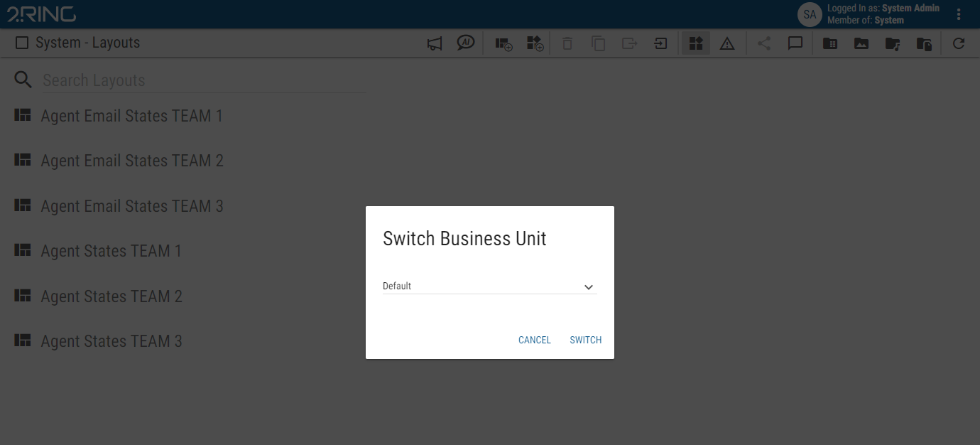Image resolution: width=980 pixels, height=445 pixels.
Task: Open the feedback comment icon
Action: (795, 43)
